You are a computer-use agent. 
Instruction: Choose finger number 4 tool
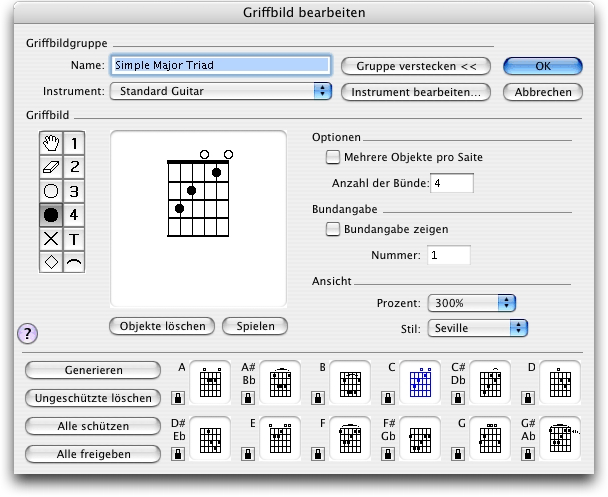[x=74, y=215]
